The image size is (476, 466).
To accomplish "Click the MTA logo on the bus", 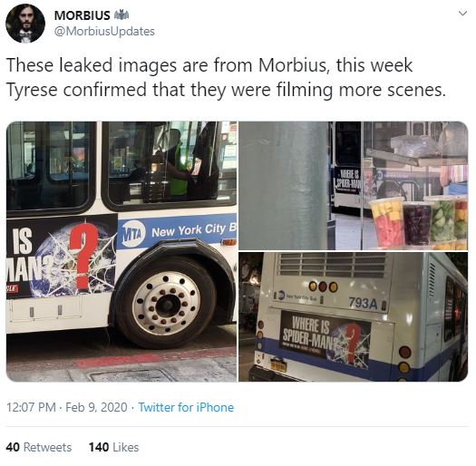I will pos(132,234).
